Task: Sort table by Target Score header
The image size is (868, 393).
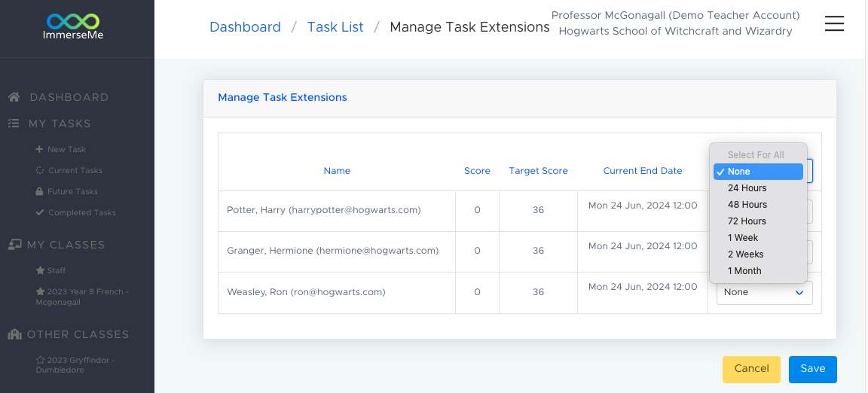Action: tap(539, 171)
